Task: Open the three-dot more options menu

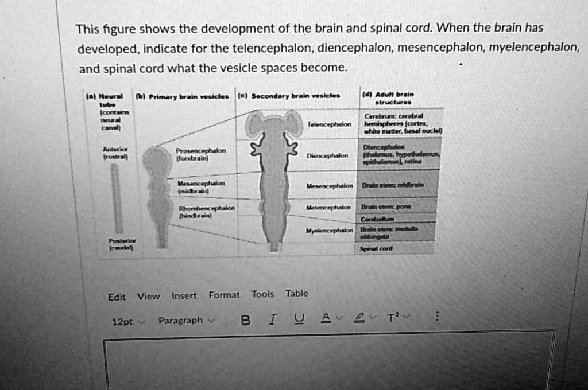Action: 437,316
